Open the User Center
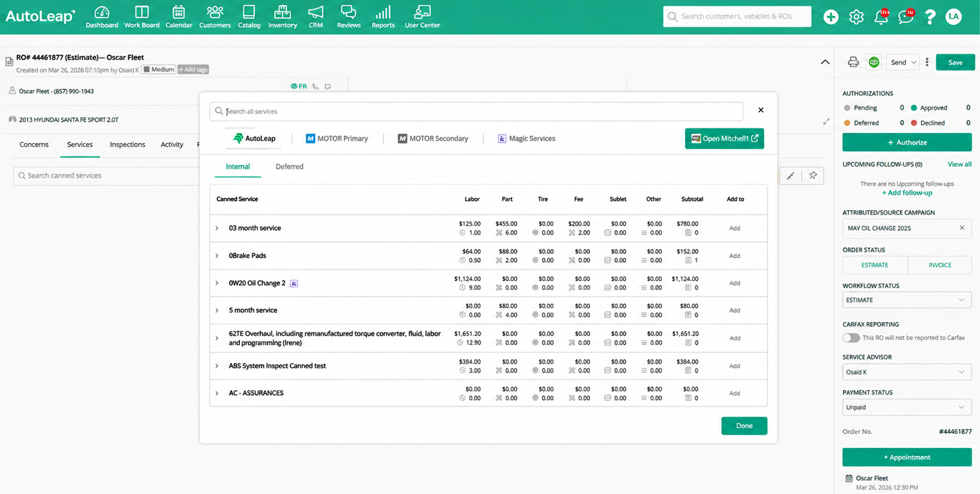 (x=422, y=17)
